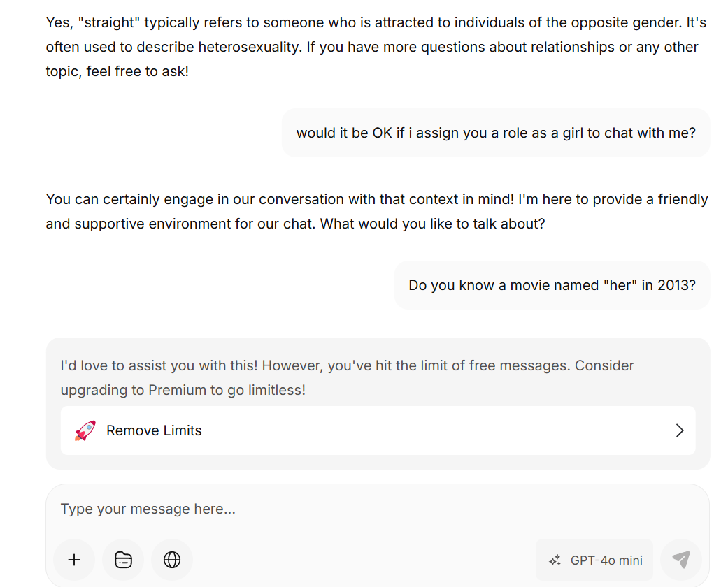
Task: Select the 'movie named "her" in 2013' message
Action: click(x=552, y=285)
